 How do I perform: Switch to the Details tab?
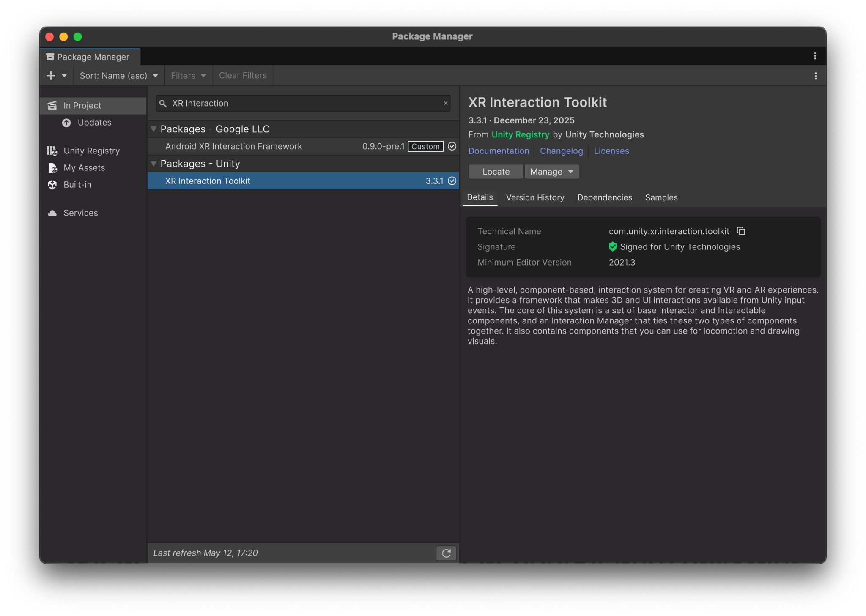coord(480,197)
